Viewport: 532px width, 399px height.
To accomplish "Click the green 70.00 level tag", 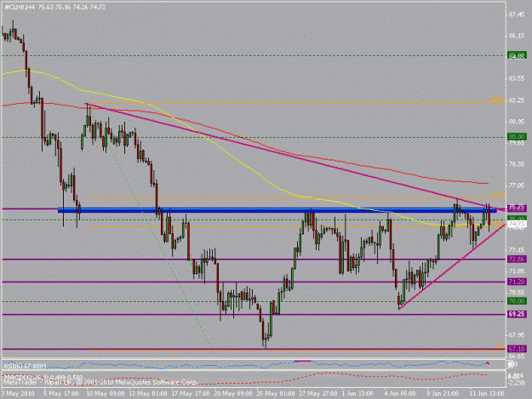I will coord(517,301).
